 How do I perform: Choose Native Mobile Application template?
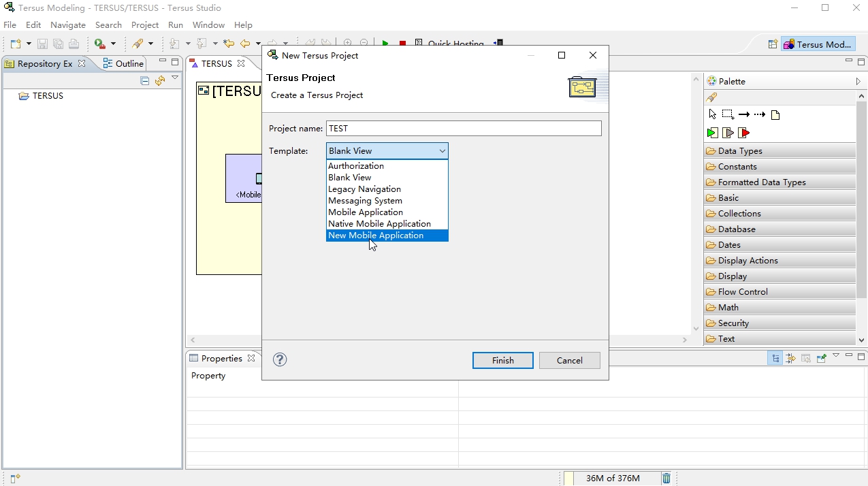(387, 224)
